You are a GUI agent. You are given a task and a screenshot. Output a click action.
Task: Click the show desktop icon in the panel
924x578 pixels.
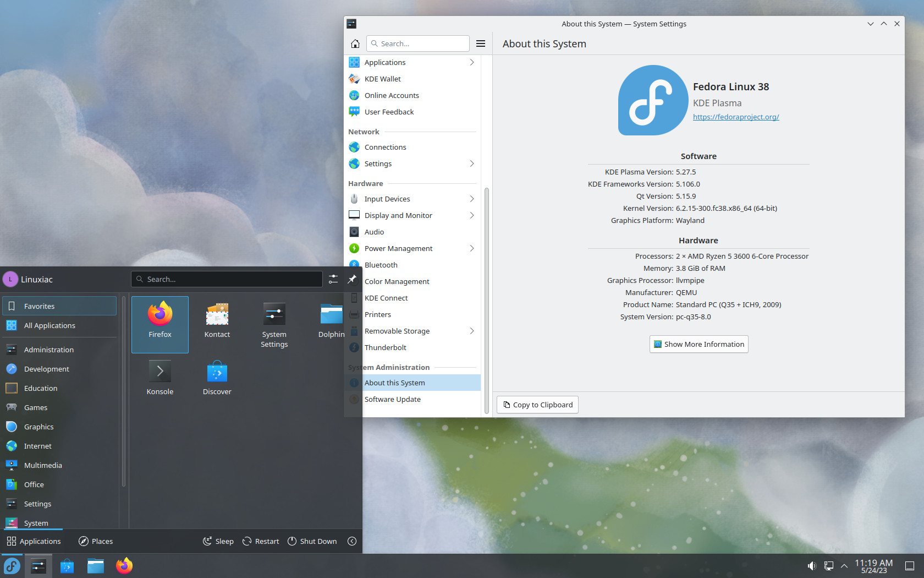click(910, 566)
